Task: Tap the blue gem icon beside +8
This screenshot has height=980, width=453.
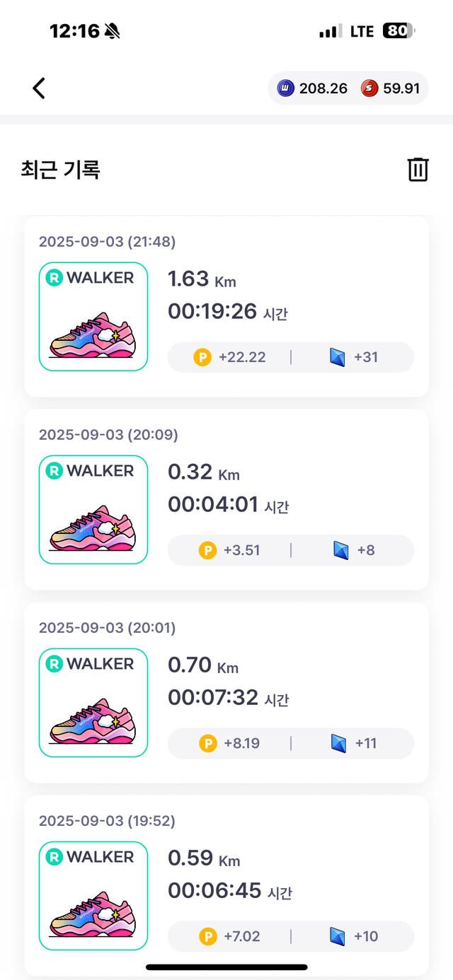Action: pos(341,550)
